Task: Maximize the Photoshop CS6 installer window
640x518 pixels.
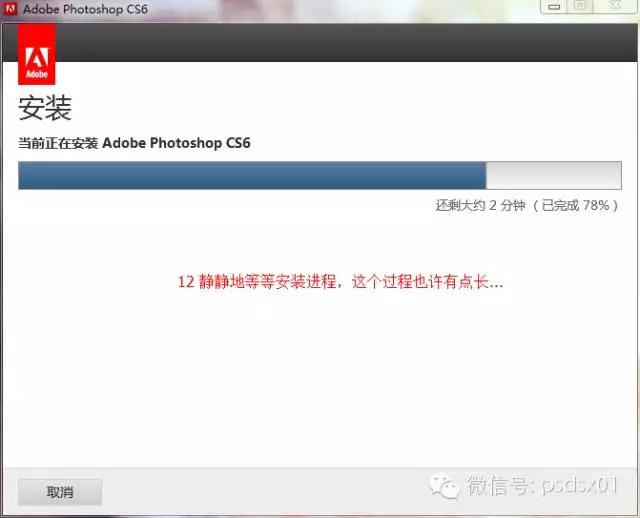Action: click(580, 5)
